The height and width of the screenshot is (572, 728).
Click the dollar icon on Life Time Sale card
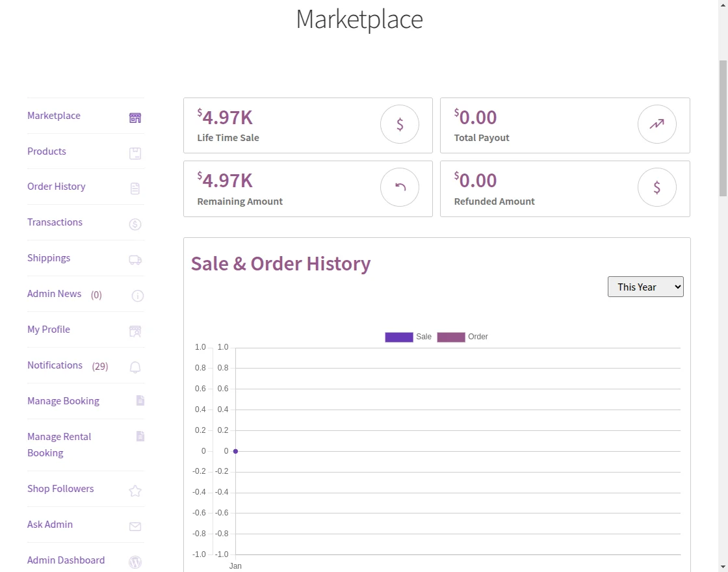tap(399, 124)
